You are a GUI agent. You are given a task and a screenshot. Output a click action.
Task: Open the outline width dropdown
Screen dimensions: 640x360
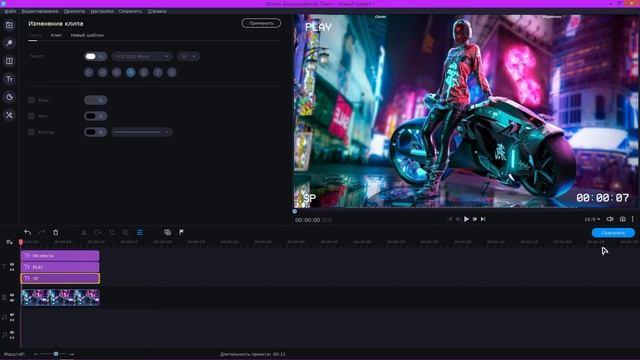[x=142, y=132]
